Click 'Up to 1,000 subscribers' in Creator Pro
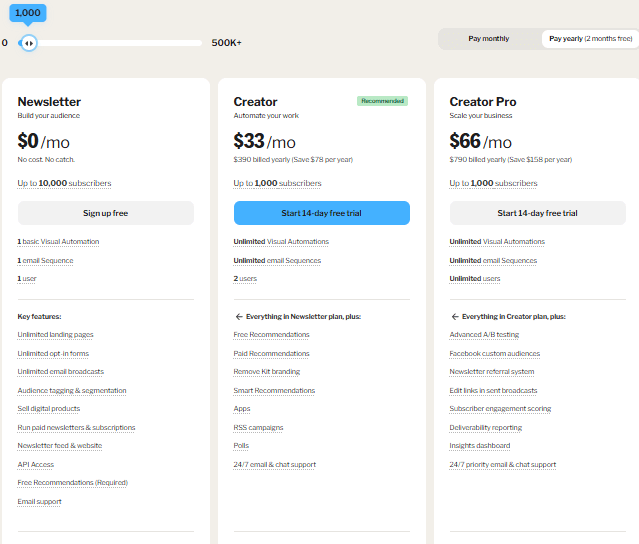The image size is (639, 544). coord(494,183)
